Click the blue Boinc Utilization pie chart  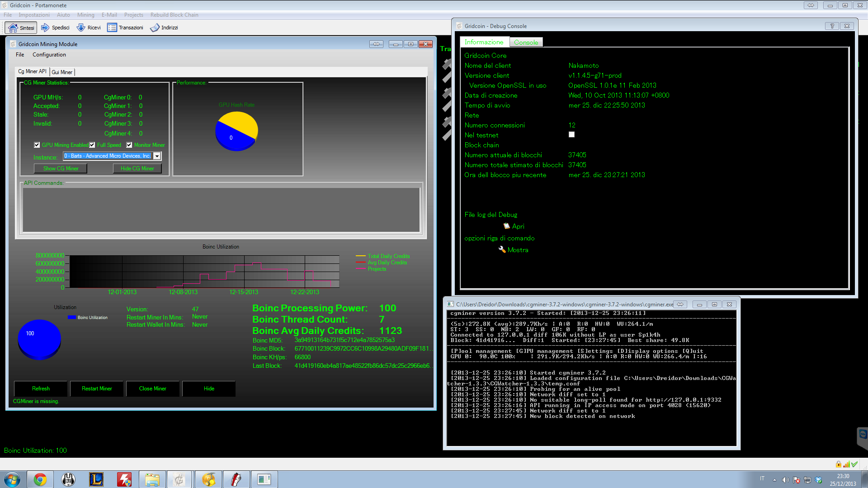pos(39,340)
